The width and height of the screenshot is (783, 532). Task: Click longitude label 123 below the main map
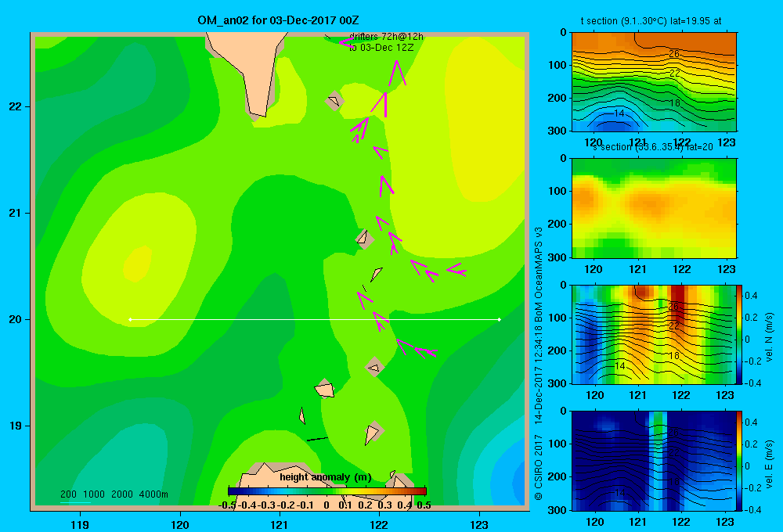479,524
